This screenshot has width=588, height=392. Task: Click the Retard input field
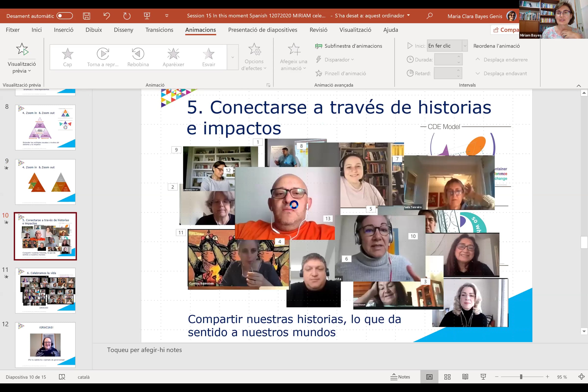(445, 73)
